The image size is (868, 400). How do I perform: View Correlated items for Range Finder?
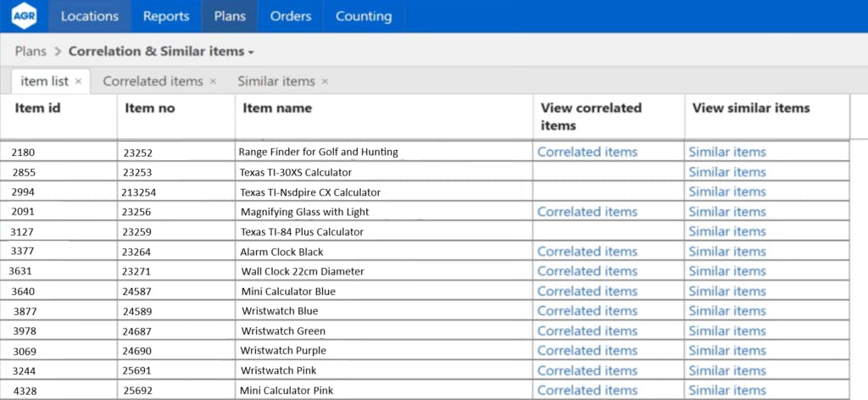click(x=587, y=152)
